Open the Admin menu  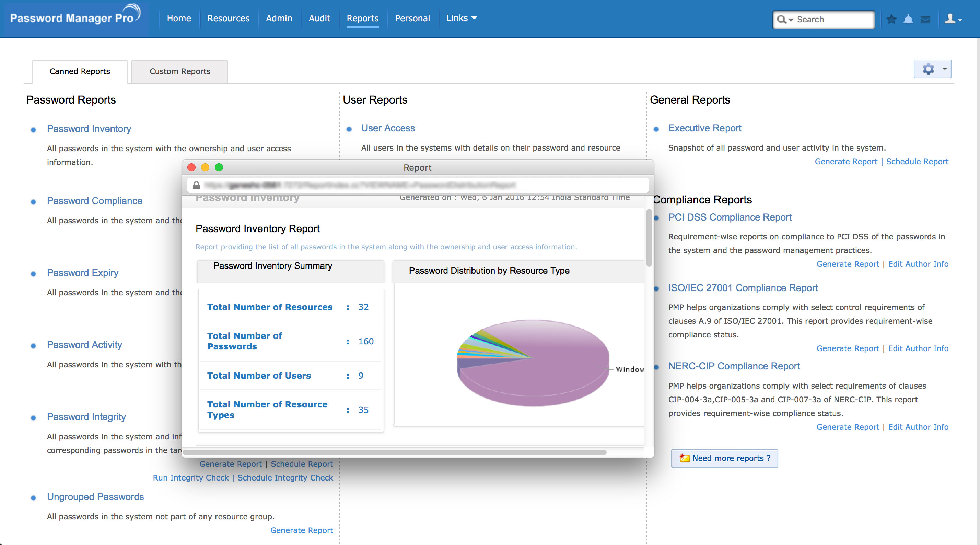279,18
